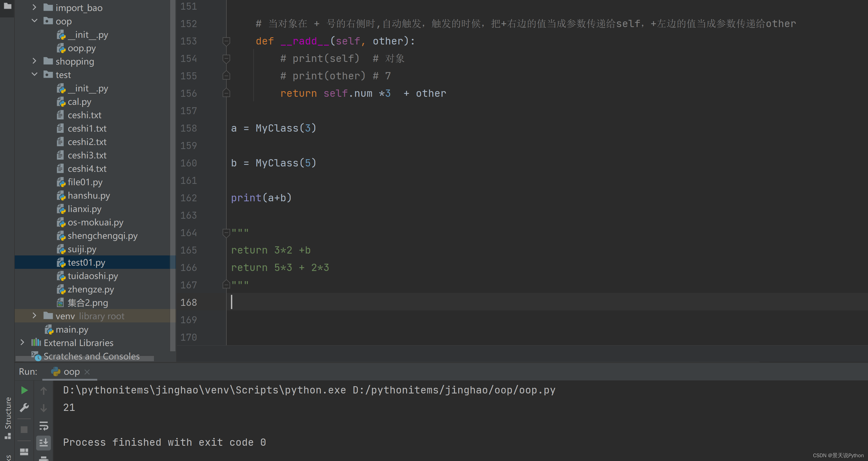Open suiji.py in project tree
Image resolution: width=868 pixels, height=461 pixels.
(77, 249)
